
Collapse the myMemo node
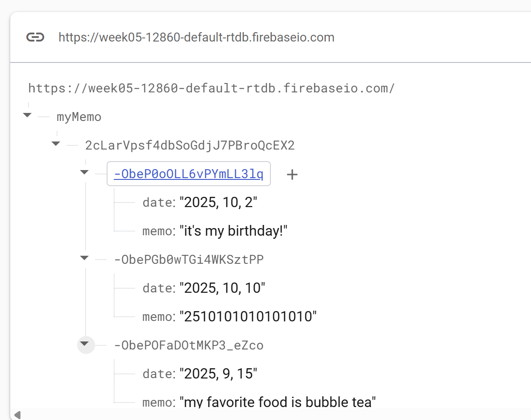[x=27, y=115]
